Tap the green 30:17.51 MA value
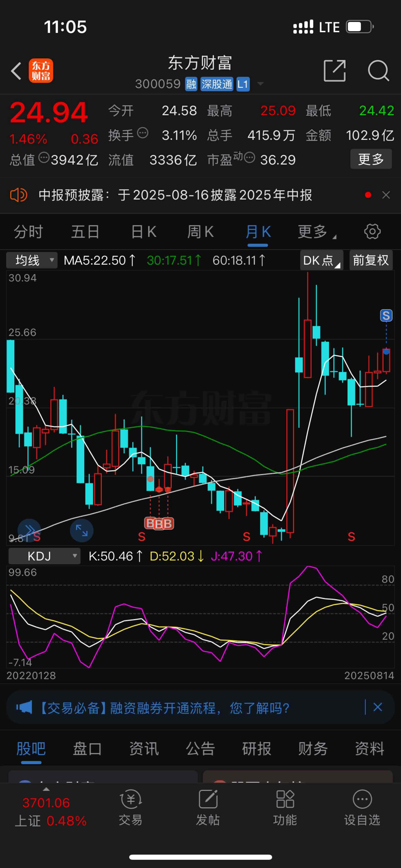The height and width of the screenshot is (868, 401). [x=174, y=260]
